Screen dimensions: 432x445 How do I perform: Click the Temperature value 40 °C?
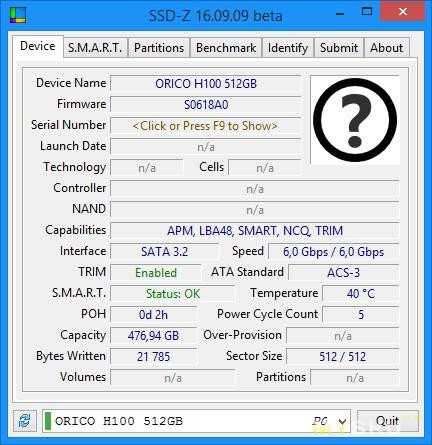(x=361, y=294)
